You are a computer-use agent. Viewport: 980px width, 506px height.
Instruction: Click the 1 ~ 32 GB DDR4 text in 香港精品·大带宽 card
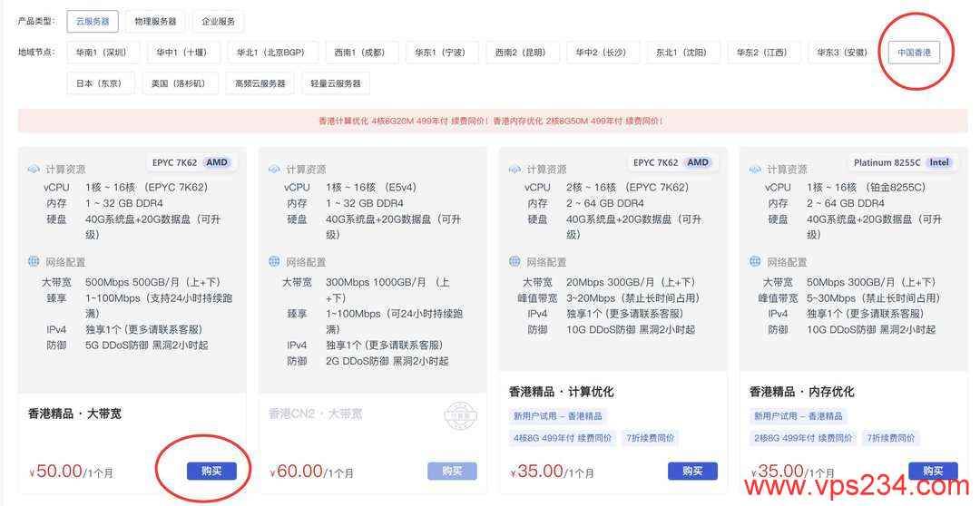123,204
